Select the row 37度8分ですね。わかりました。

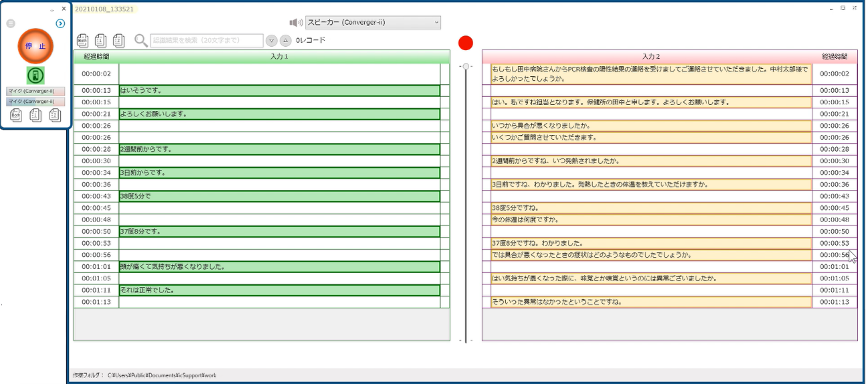tap(651, 243)
